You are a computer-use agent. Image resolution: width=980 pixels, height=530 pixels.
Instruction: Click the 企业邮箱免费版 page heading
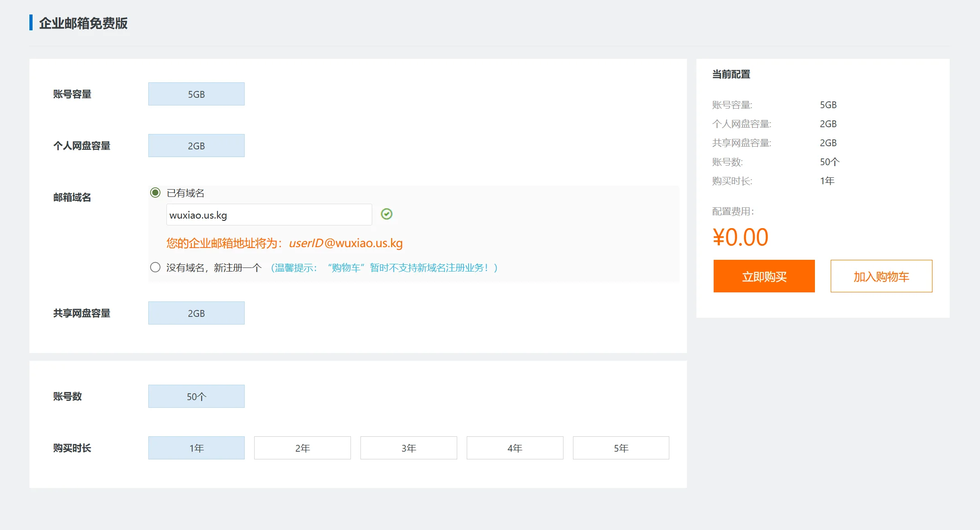point(83,23)
